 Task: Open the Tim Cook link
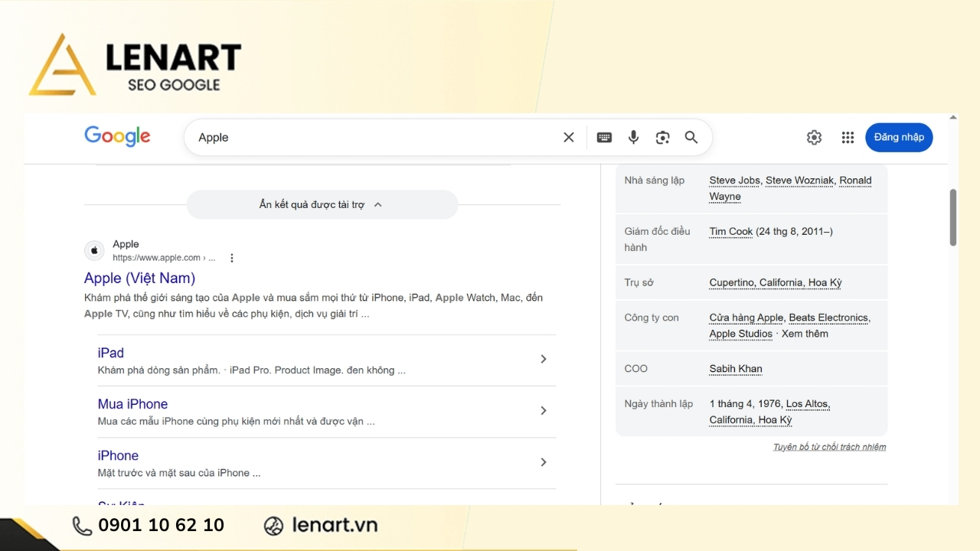tap(730, 231)
